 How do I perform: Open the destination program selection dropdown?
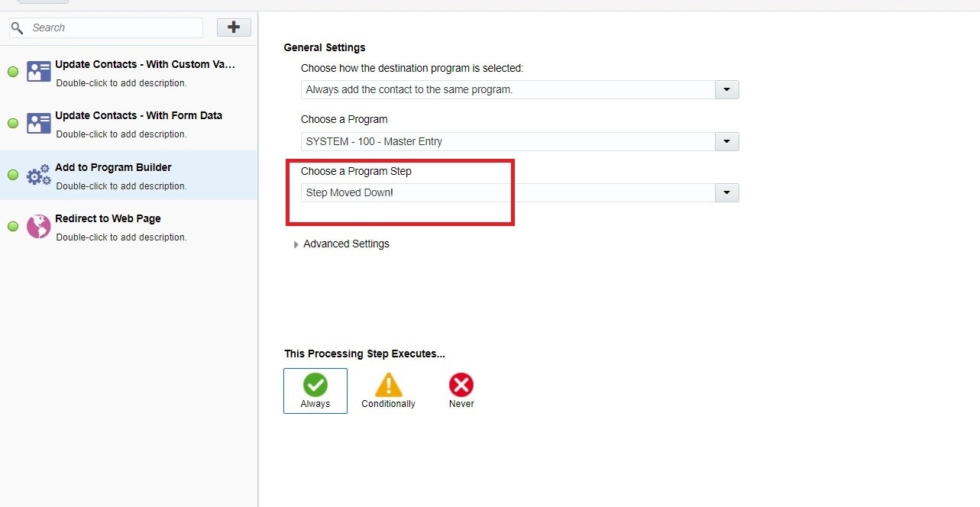(726, 90)
